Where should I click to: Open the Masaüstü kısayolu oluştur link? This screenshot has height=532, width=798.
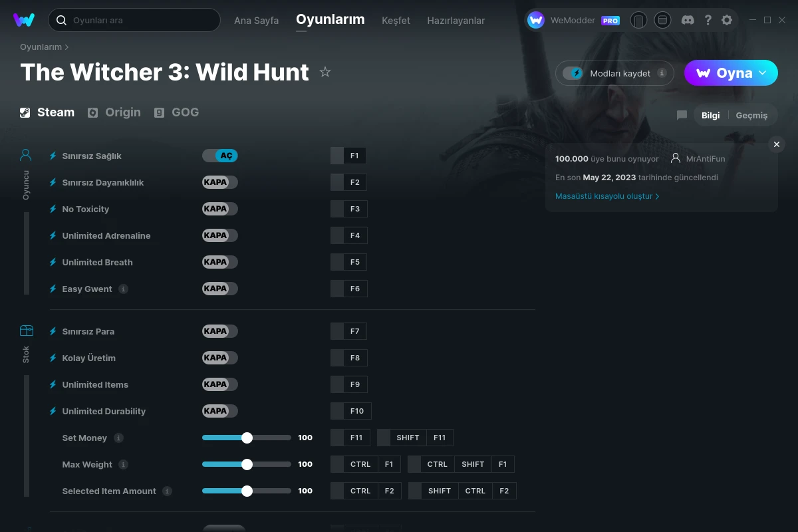pos(604,196)
